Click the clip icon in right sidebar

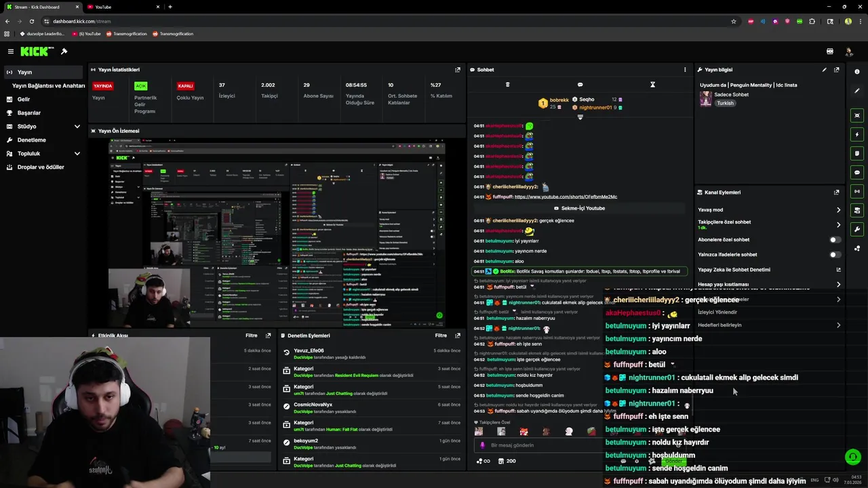point(857,116)
